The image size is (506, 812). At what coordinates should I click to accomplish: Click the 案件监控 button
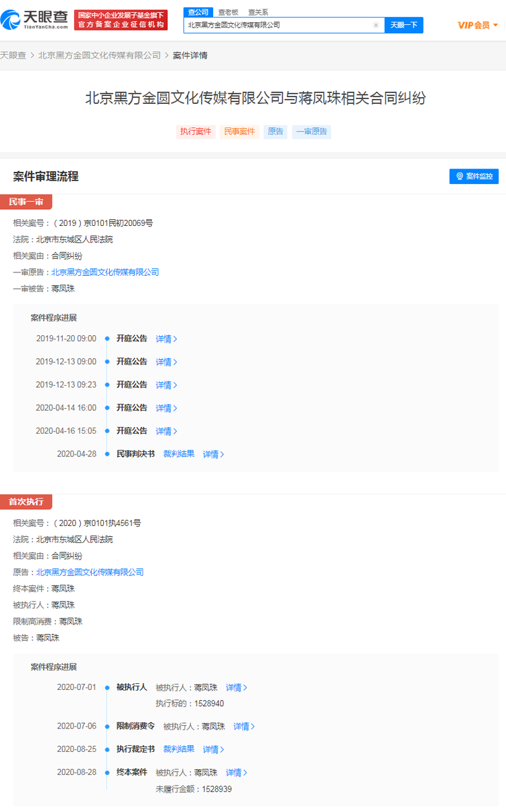coord(474,176)
